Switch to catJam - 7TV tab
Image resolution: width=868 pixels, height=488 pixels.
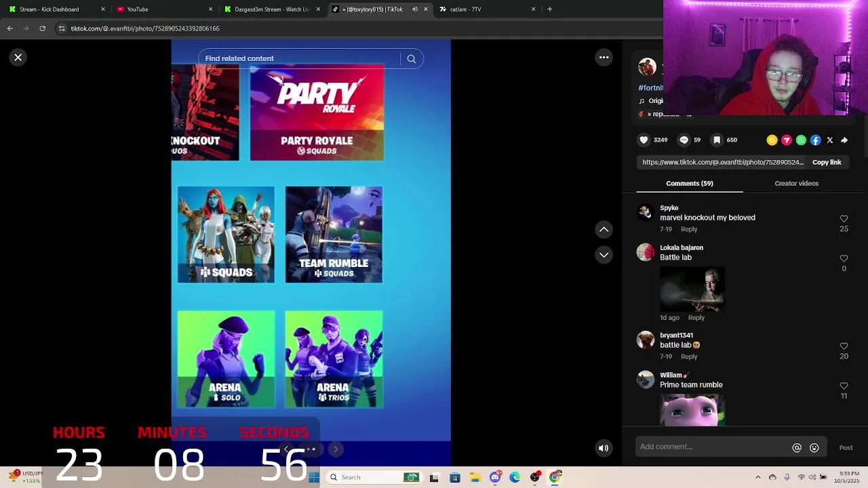(x=487, y=9)
